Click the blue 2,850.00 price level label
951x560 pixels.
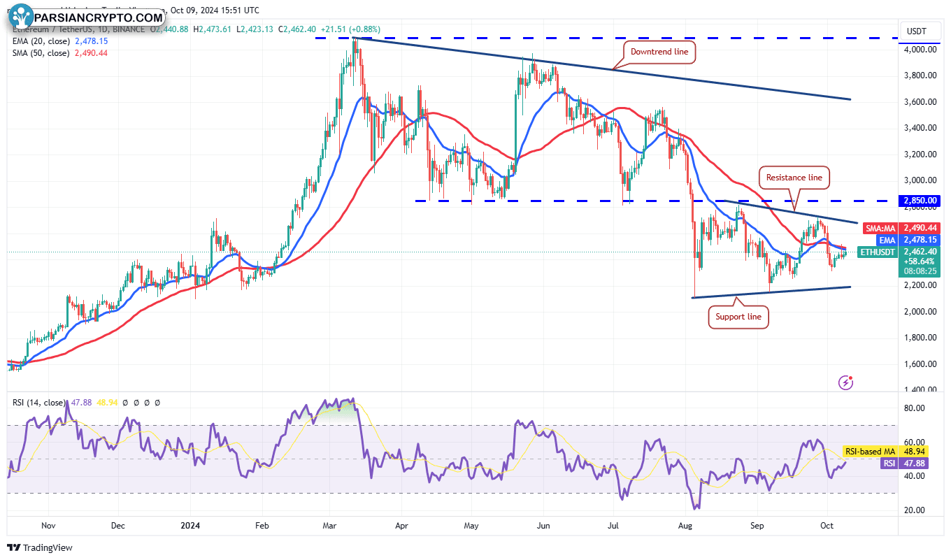(x=918, y=201)
